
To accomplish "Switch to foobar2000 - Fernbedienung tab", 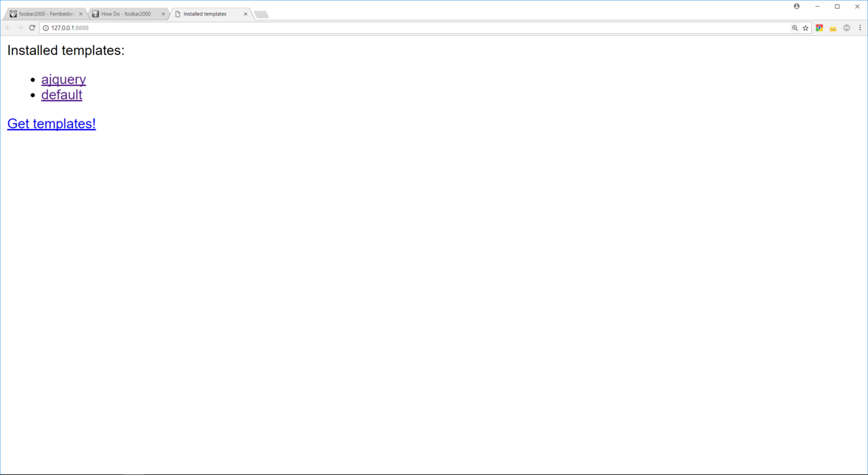I will coord(46,14).
